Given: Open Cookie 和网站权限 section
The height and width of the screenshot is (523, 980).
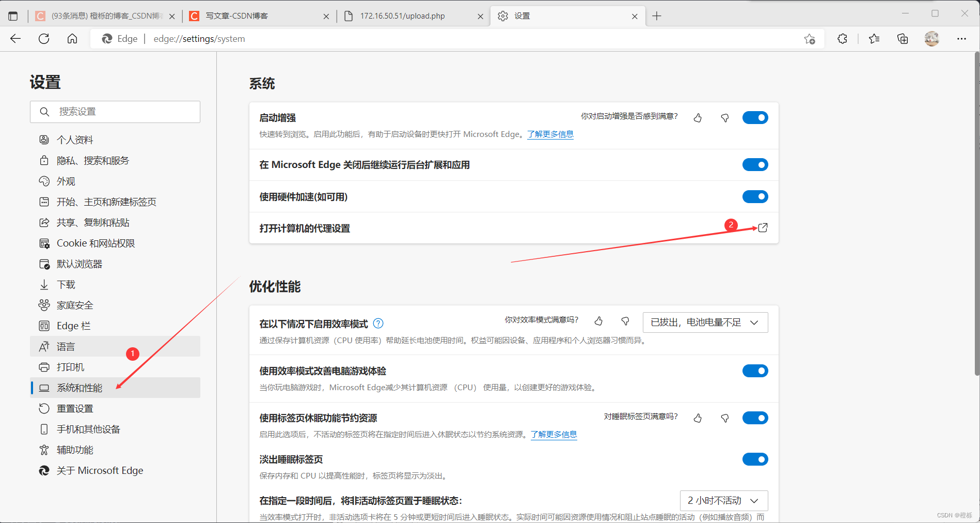Looking at the screenshot, I should pyautogui.click(x=116, y=243).
